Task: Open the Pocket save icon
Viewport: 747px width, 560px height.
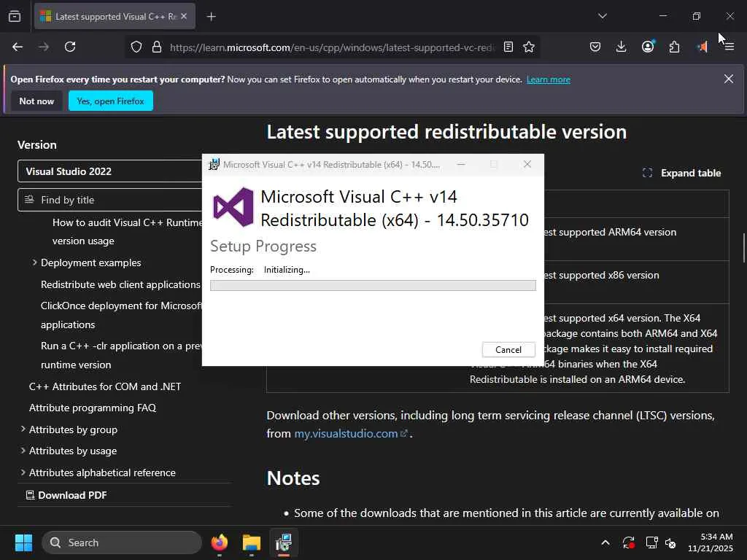Action: pyautogui.click(x=595, y=47)
